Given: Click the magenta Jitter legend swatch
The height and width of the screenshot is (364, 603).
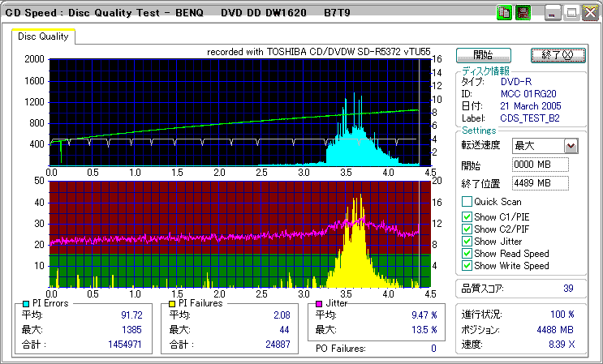Looking at the screenshot, I should (x=319, y=303).
